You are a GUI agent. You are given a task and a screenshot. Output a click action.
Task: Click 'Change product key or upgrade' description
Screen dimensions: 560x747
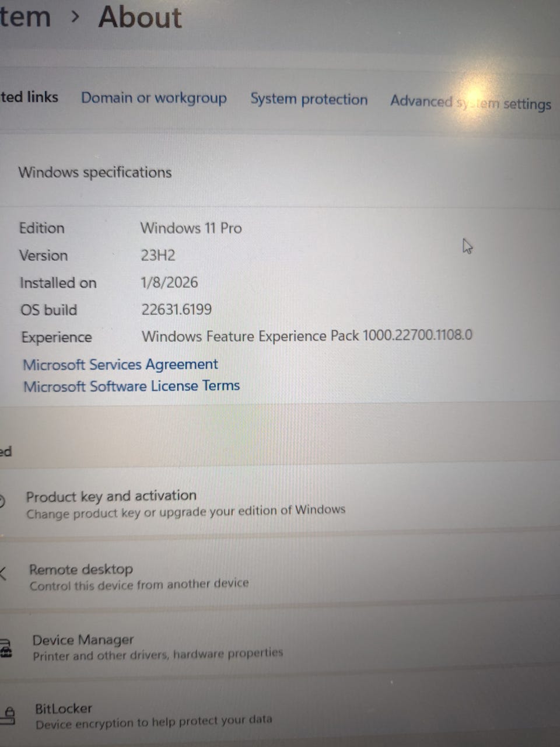point(185,512)
